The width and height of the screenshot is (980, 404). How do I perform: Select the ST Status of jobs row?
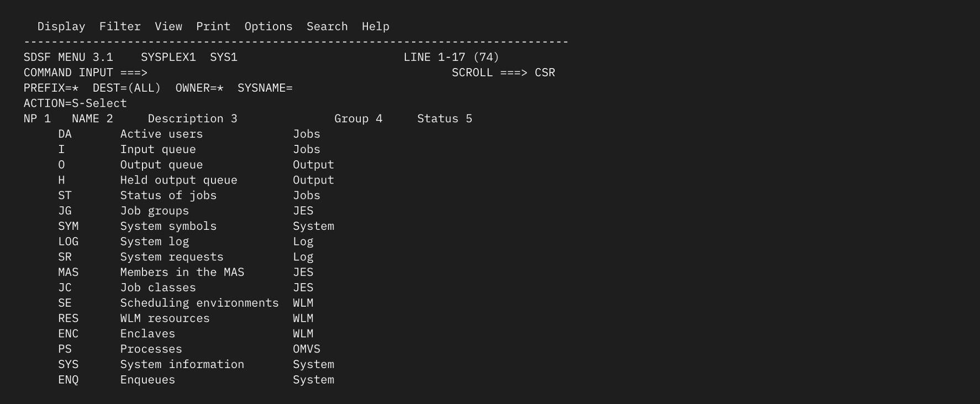pos(168,195)
